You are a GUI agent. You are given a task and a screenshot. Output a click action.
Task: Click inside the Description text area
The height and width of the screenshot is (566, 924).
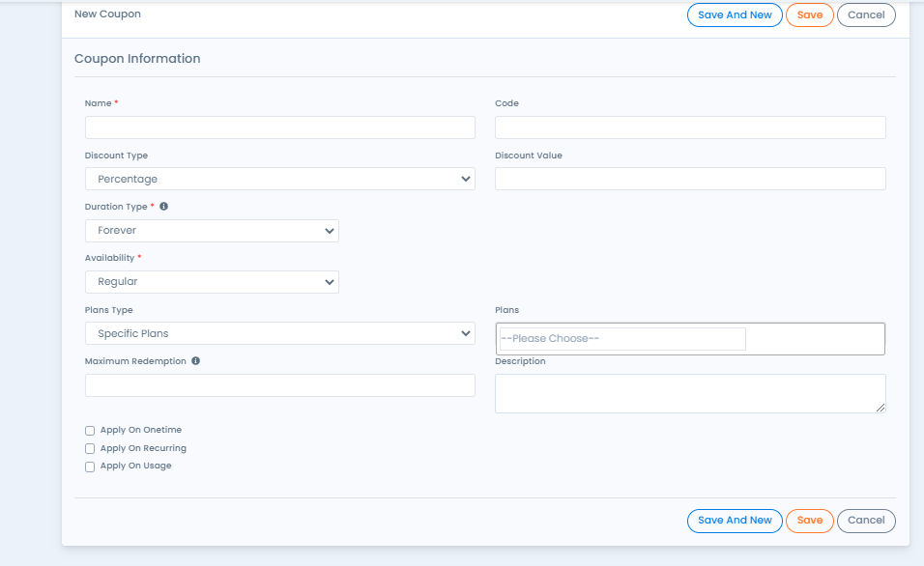point(689,392)
